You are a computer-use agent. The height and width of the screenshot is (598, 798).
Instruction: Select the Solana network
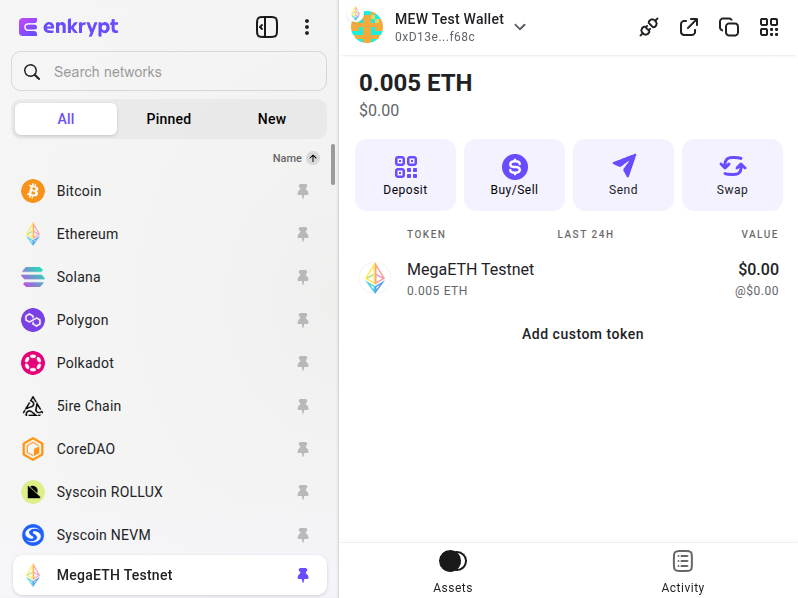pyautogui.click(x=169, y=277)
